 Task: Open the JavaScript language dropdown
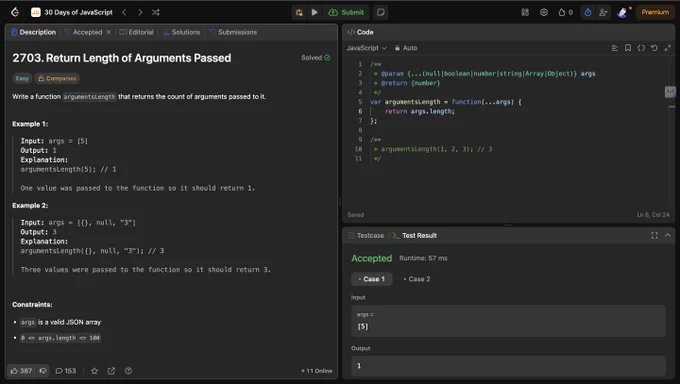tap(366, 48)
